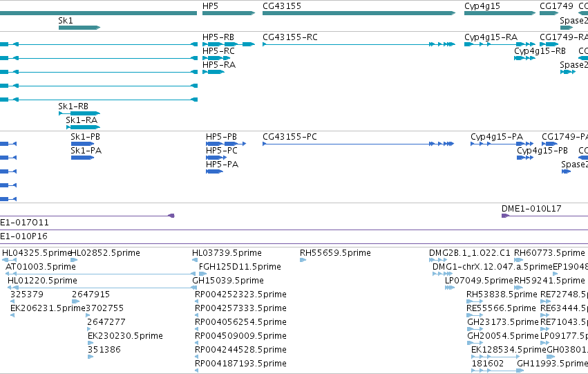Select FGH125D11.5prime EST label
The height and width of the screenshot is (374, 588).
click(x=240, y=267)
